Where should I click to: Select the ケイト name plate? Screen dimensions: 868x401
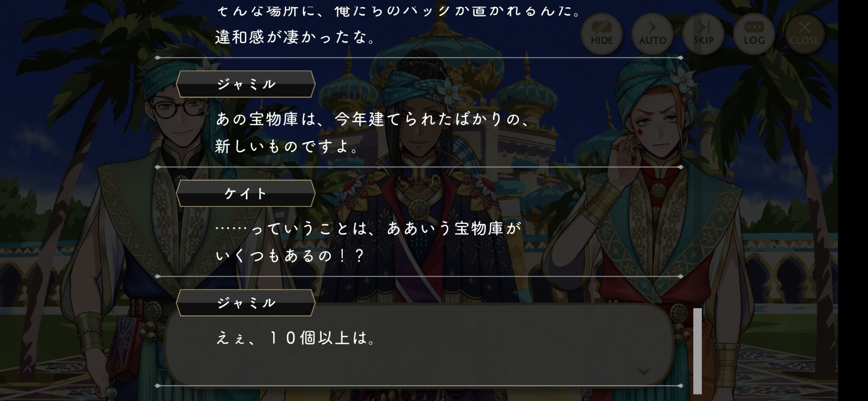[246, 193]
